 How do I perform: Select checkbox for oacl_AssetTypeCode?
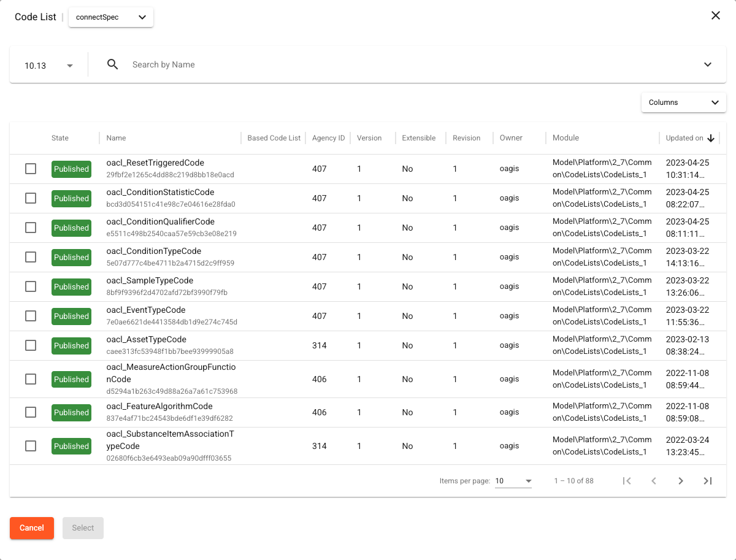(31, 345)
